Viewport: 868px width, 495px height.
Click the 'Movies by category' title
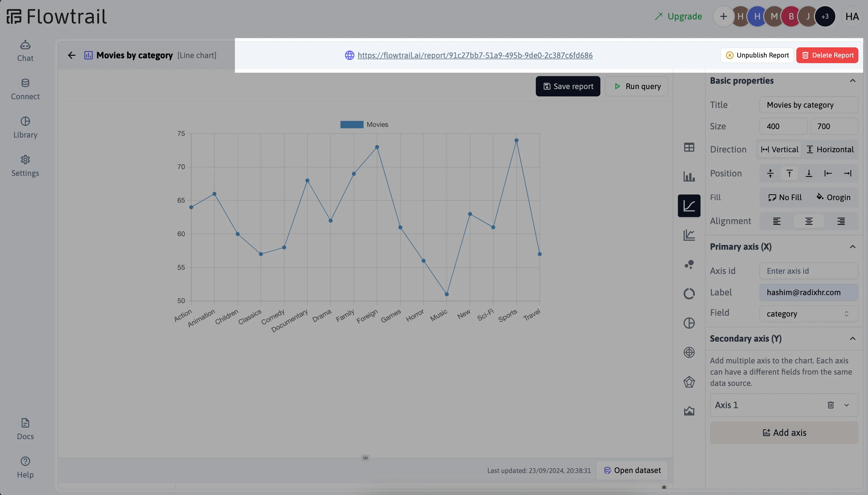pyautogui.click(x=134, y=55)
